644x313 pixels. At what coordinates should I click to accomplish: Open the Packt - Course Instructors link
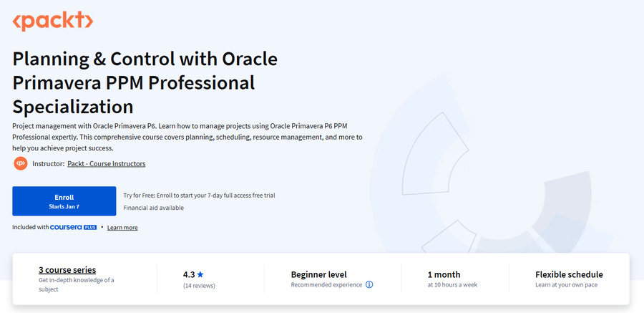tap(107, 164)
